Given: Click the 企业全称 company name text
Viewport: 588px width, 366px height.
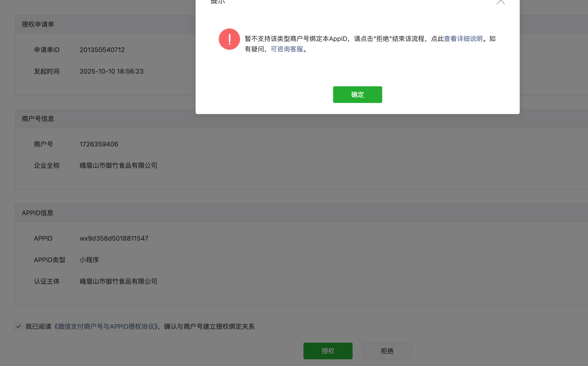Looking at the screenshot, I should tap(119, 166).
